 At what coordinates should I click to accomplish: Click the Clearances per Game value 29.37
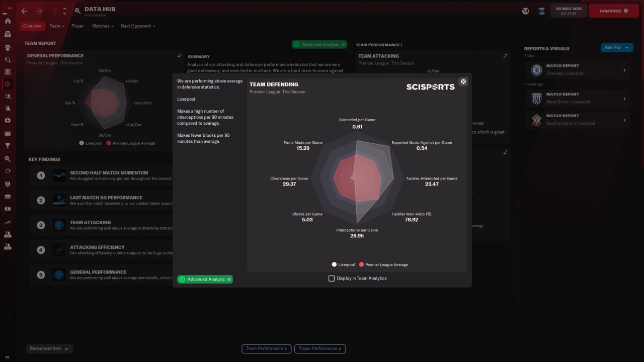(289, 184)
